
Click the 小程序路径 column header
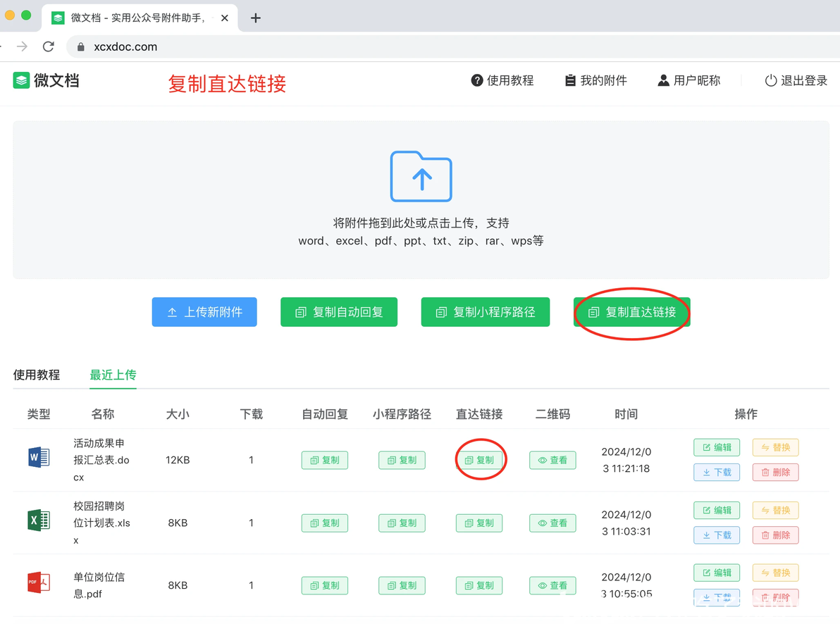[x=402, y=414]
